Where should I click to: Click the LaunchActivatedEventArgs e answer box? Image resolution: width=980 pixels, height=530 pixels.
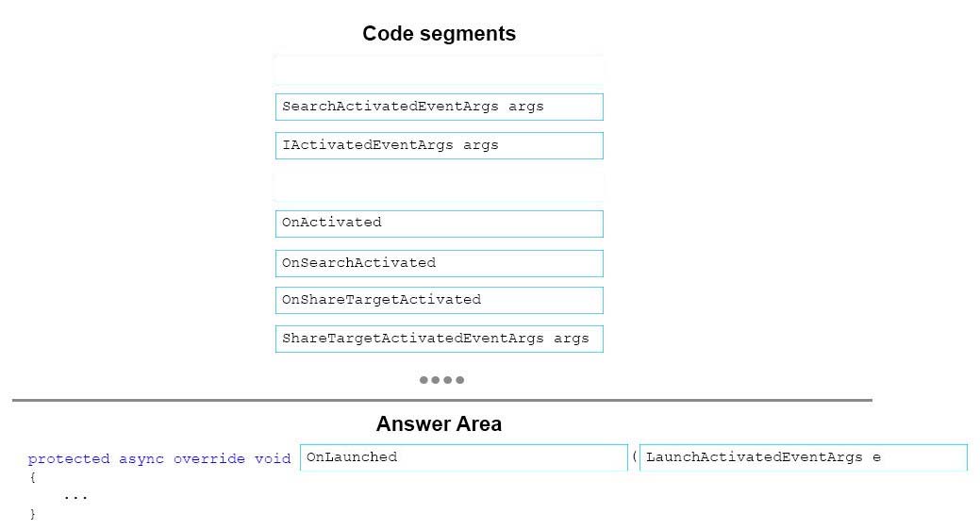(804, 457)
